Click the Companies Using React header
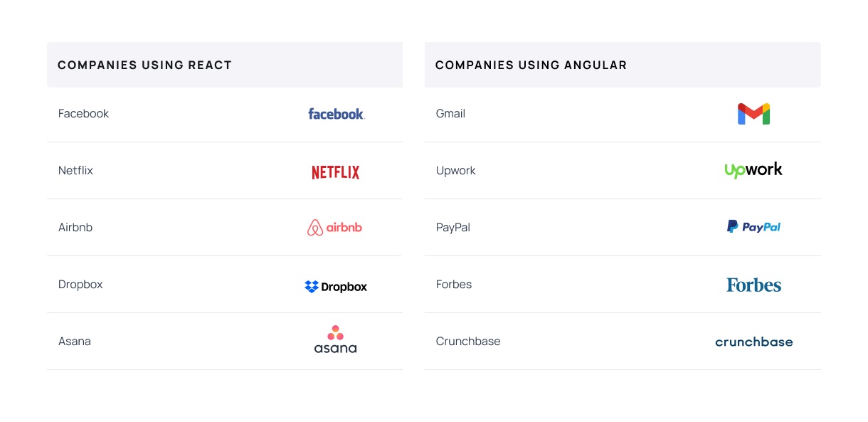 145,65
